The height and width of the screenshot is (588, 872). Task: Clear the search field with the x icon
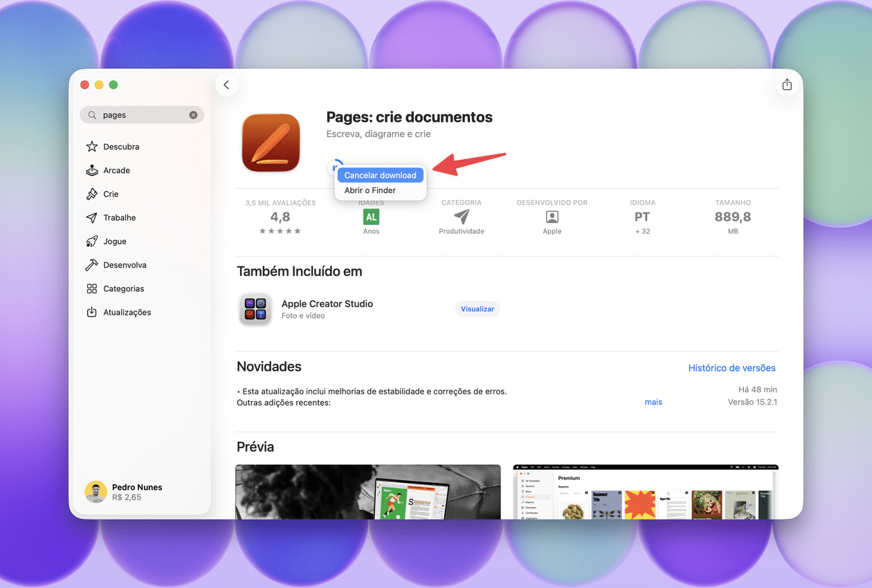194,115
